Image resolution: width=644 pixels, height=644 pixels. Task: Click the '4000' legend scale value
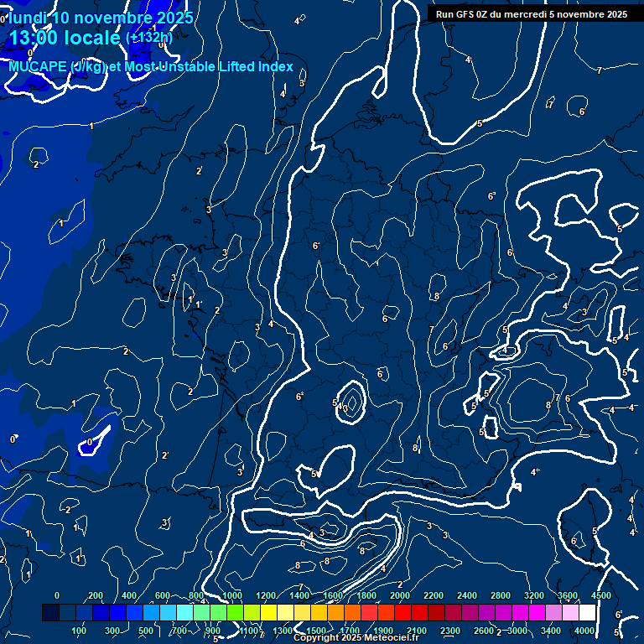point(584,631)
